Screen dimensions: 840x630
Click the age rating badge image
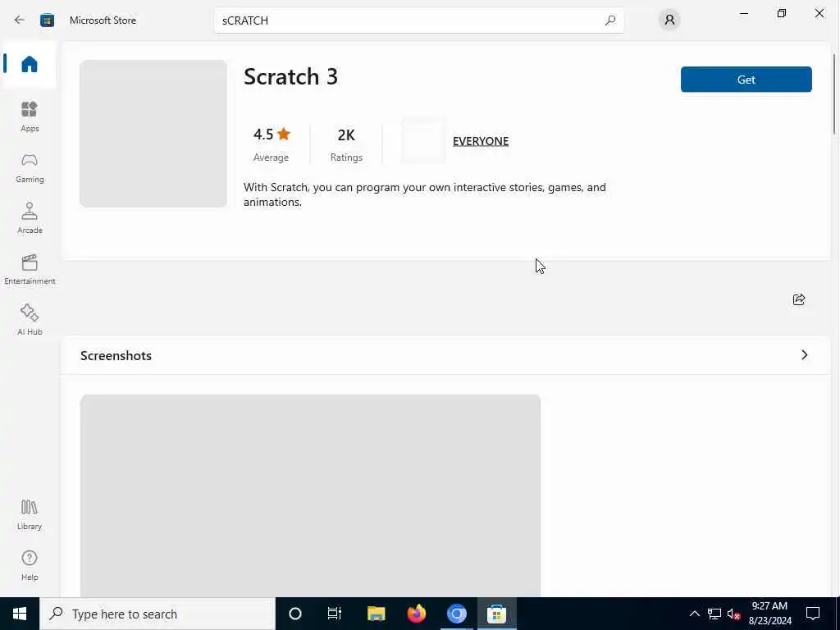pyautogui.click(x=423, y=141)
